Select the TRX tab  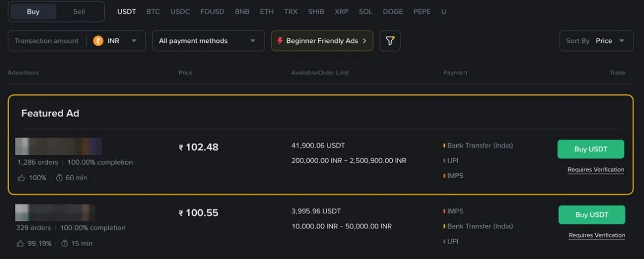[291, 11]
